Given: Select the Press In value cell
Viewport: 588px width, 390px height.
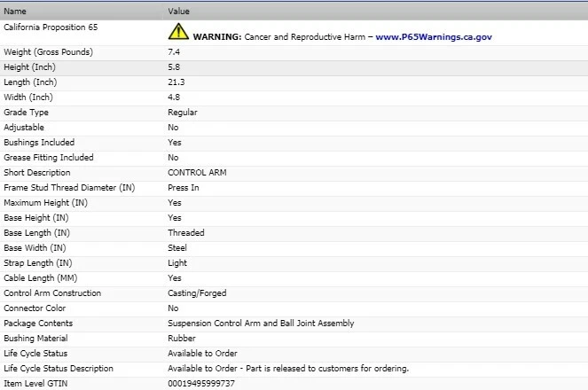Looking at the screenshot, I should pyautogui.click(x=184, y=188).
